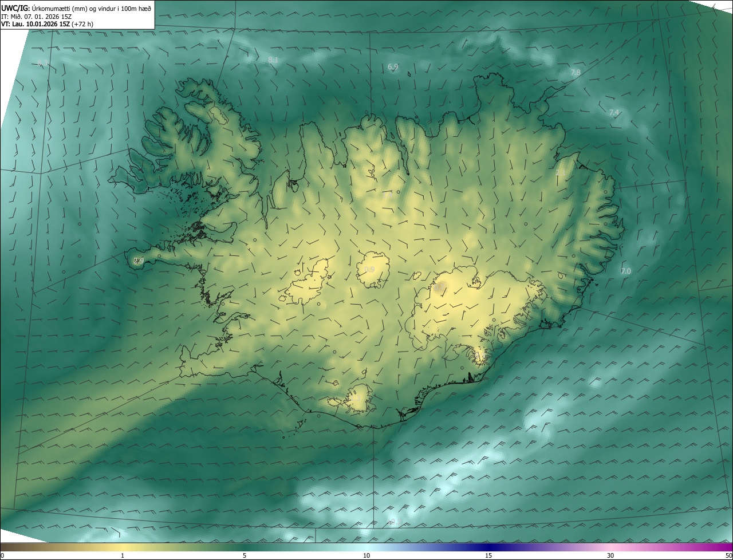Click the 5 tick on the color scale
This screenshot has width=733, height=560.
tap(245, 555)
